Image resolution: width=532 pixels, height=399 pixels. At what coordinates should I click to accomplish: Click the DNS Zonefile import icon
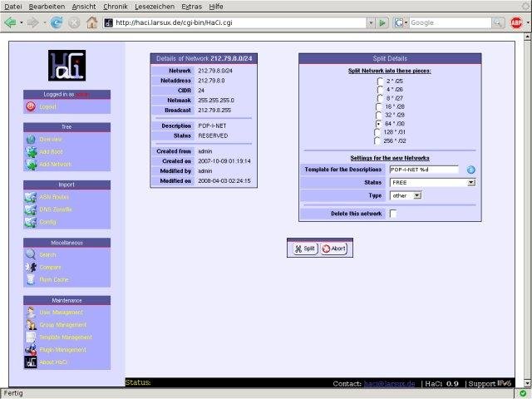(31, 209)
